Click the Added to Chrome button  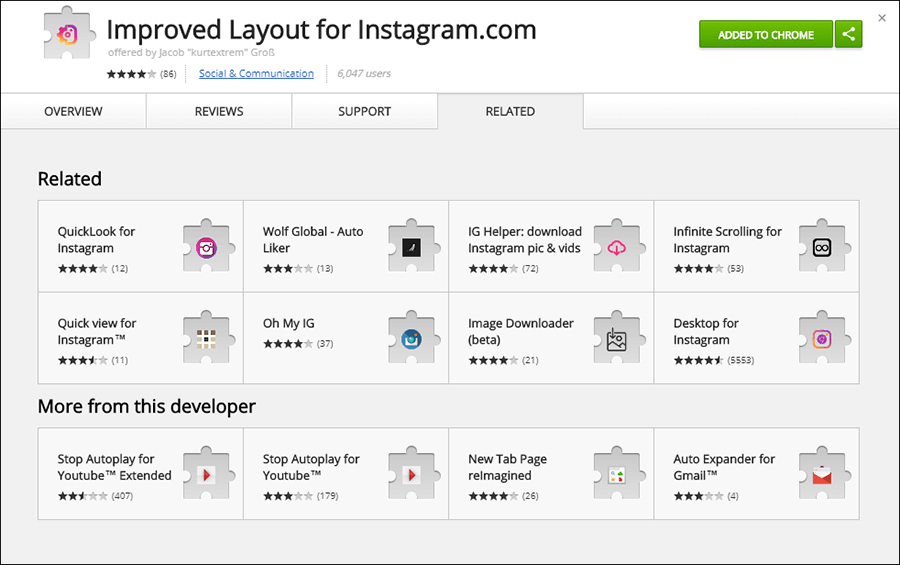click(x=766, y=34)
